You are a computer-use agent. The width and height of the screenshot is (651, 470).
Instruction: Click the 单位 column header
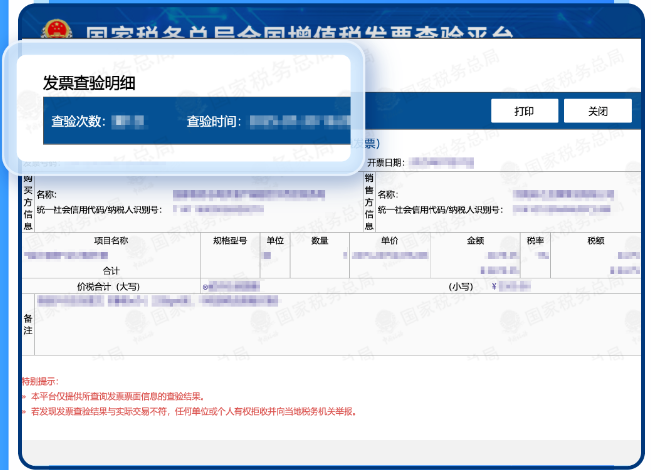tap(275, 241)
